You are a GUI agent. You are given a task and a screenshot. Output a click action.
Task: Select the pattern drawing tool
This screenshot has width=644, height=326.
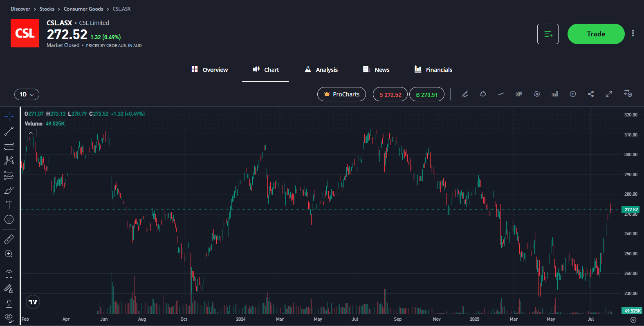[x=9, y=161]
